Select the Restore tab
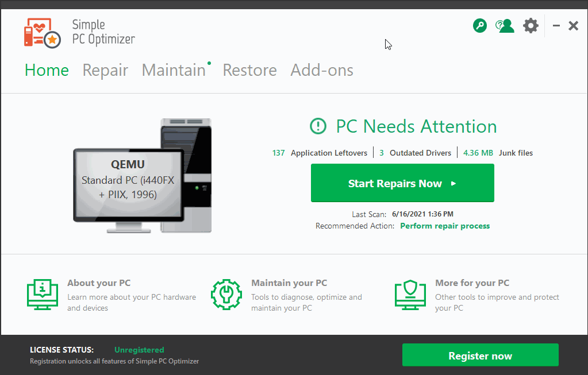588x375 pixels. tap(250, 70)
